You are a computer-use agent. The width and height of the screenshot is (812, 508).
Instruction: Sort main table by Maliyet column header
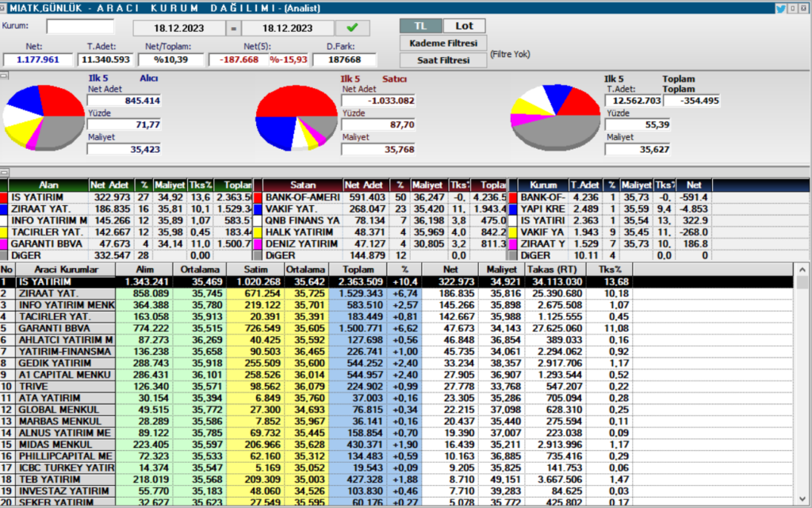(502, 269)
